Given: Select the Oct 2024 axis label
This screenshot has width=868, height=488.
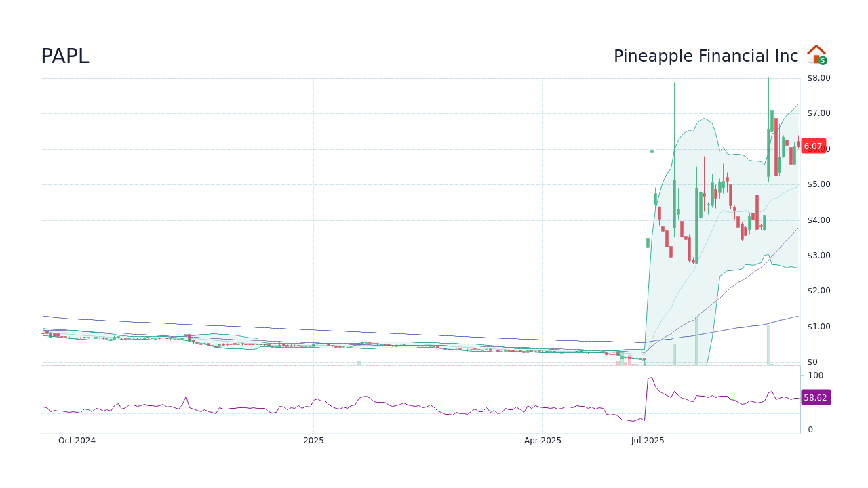Looking at the screenshot, I should click(76, 440).
